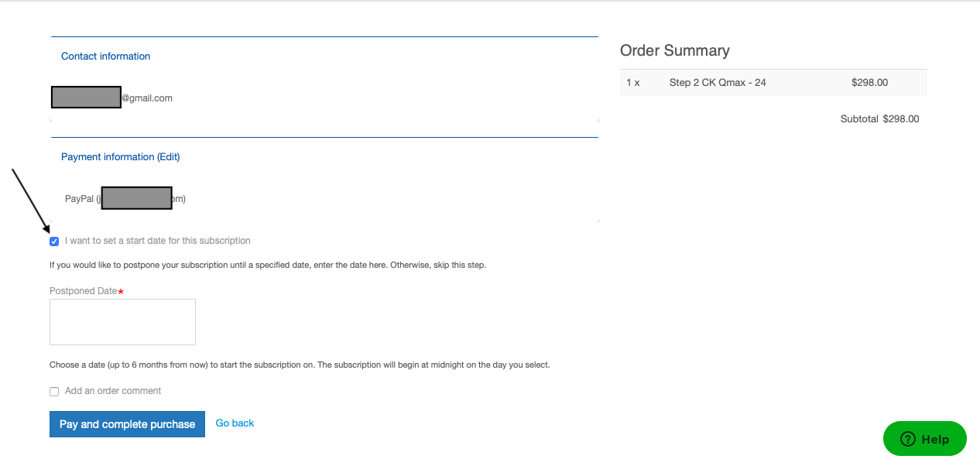Follow the Go back link
The height and width of the screenshot is (459, 980).
tap(235, 423)
